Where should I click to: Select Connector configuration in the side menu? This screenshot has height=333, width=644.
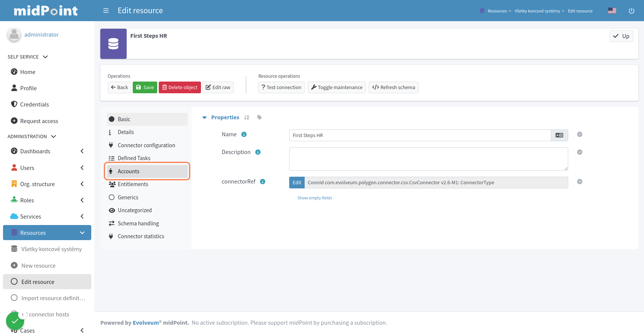(x=146, y=145)
